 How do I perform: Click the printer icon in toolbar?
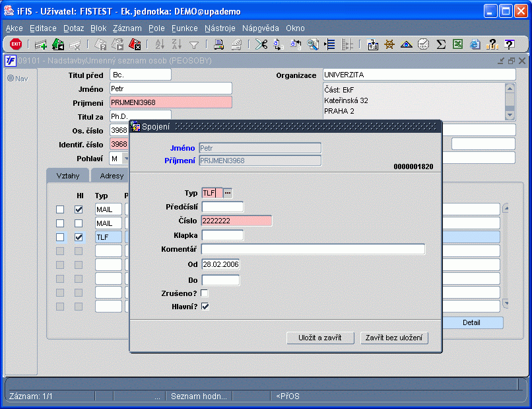click(219, 44)
